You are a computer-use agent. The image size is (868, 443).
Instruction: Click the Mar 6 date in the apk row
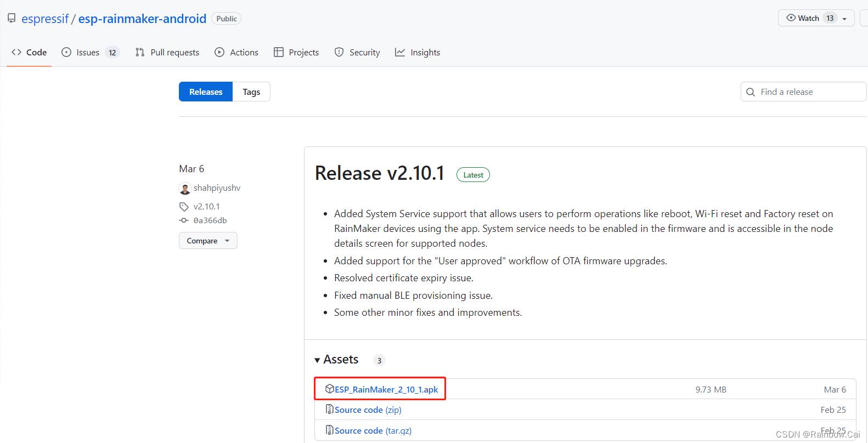pos(835,389)
